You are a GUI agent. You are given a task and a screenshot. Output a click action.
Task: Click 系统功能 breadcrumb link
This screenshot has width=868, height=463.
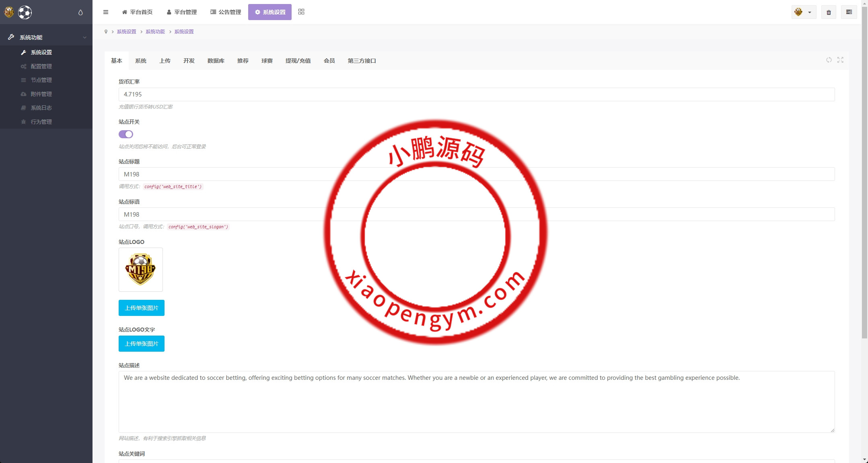(x=155, y=32)
